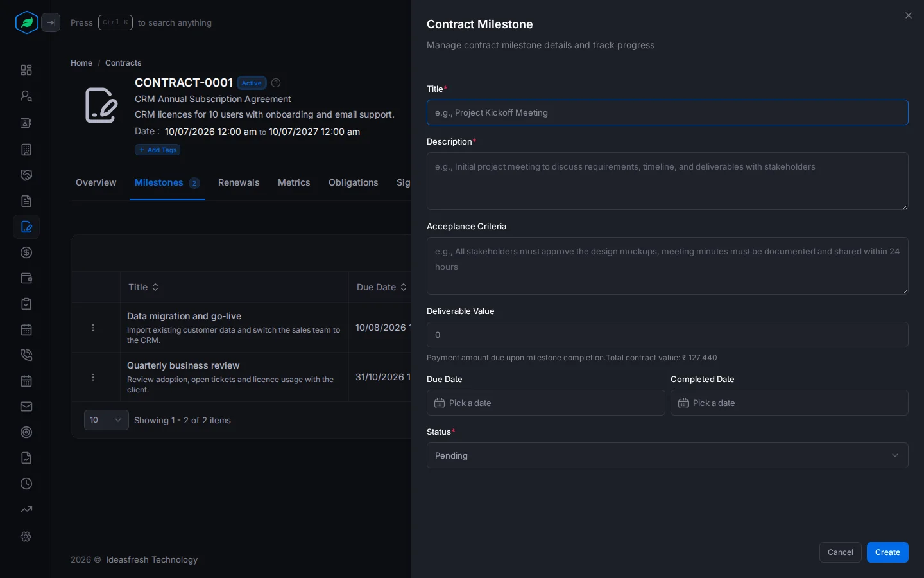Viewport: 924px width, 578px height.
Task: Open the mail envelope sidebar icon
Action: coord(26,407)
